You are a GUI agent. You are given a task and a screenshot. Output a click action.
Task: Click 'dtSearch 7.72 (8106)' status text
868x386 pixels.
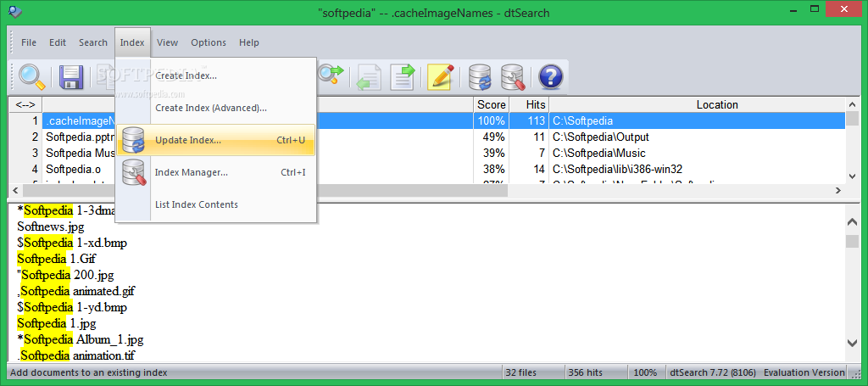(712, 372)
